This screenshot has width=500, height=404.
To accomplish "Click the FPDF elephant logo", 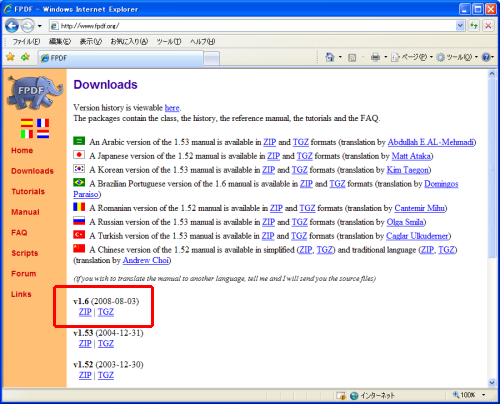I will [x=35, y=92].
